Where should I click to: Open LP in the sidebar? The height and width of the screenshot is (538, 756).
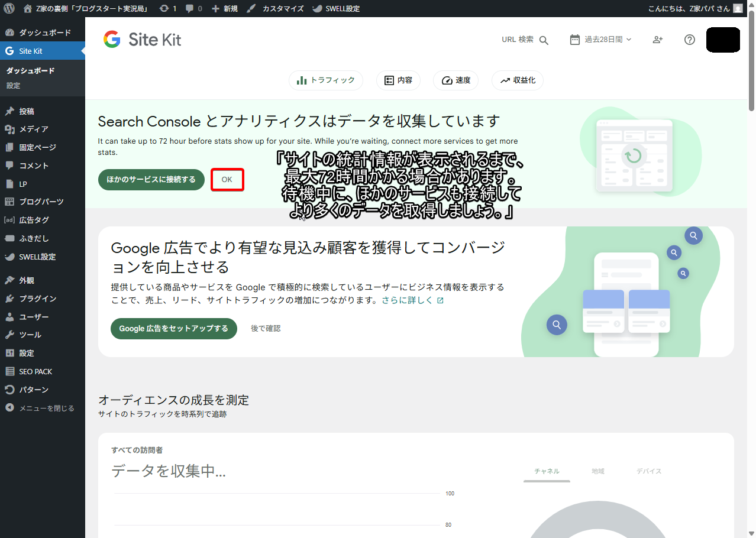click(x=43, y=184)
